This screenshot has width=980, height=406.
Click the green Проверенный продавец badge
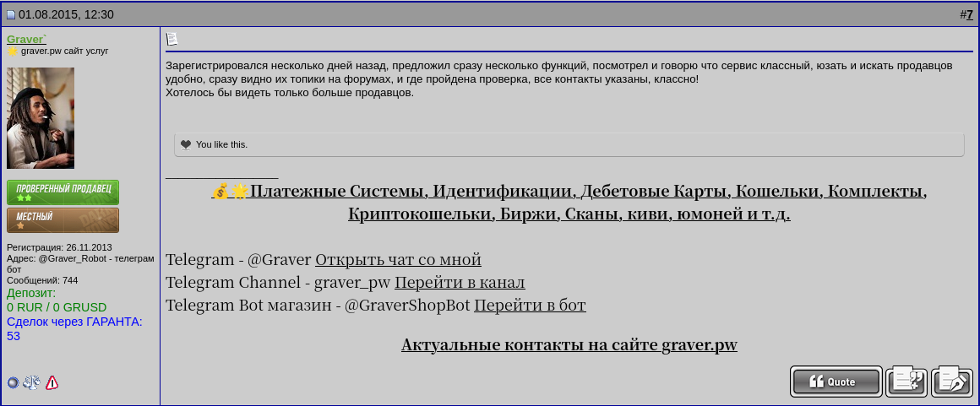pyautogui.click(x=63, y=192)
